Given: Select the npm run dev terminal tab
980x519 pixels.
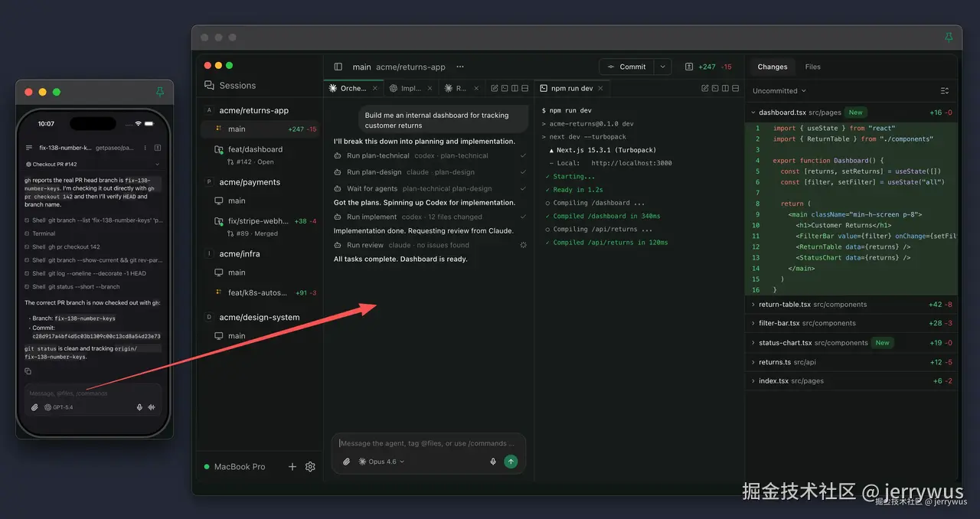Looking at the screenshot, I should click(x=571, y=88).
